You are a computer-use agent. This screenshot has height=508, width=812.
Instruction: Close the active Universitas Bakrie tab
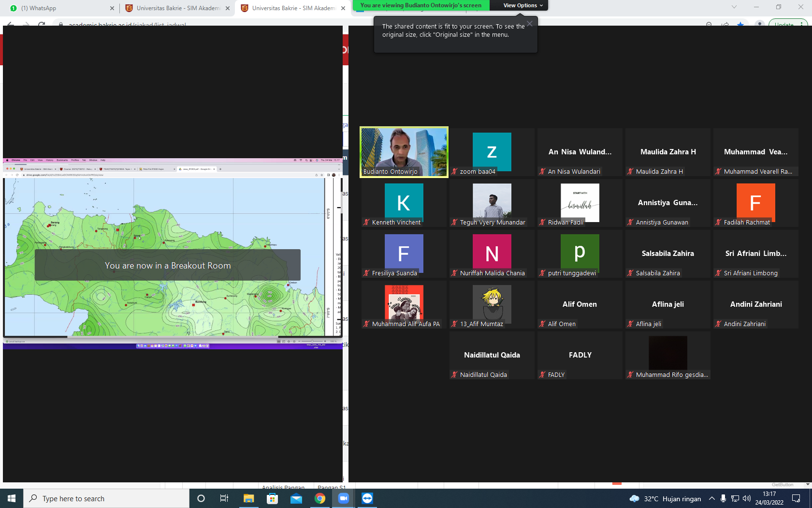click(343, 8)
